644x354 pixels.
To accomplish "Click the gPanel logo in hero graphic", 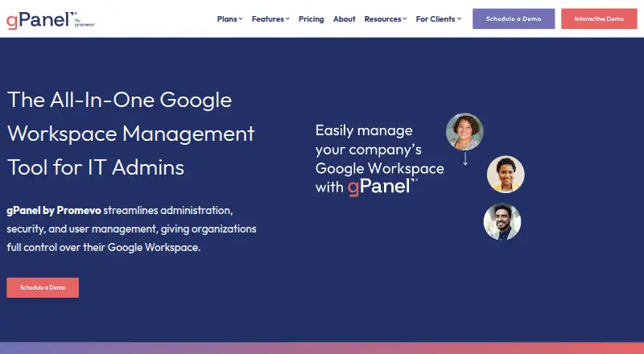I will (x=382, y=187).
